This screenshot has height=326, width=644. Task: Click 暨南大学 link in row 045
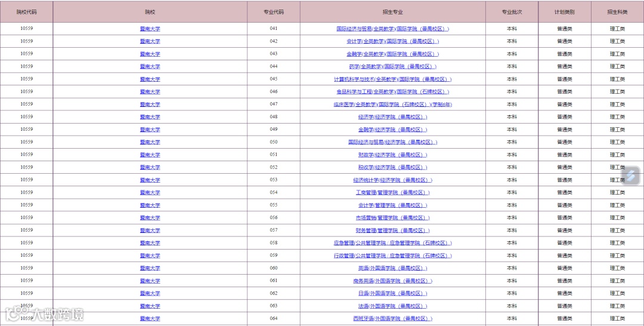click(x=150, y=79)
